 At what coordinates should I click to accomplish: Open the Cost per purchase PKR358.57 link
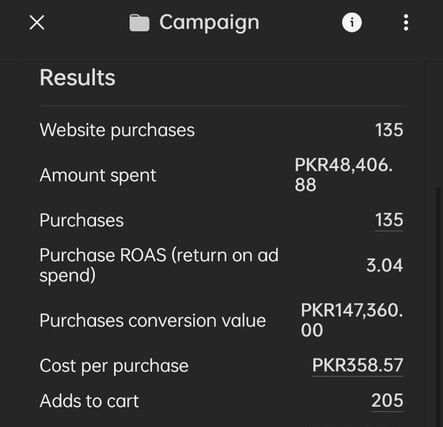coord(357,365)
